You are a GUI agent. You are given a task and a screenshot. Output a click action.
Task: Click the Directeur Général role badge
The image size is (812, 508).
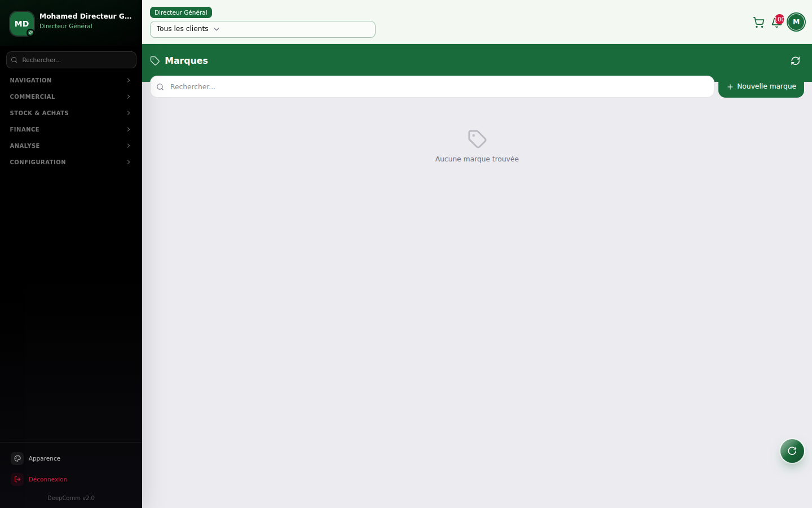(x=181, y=12)
